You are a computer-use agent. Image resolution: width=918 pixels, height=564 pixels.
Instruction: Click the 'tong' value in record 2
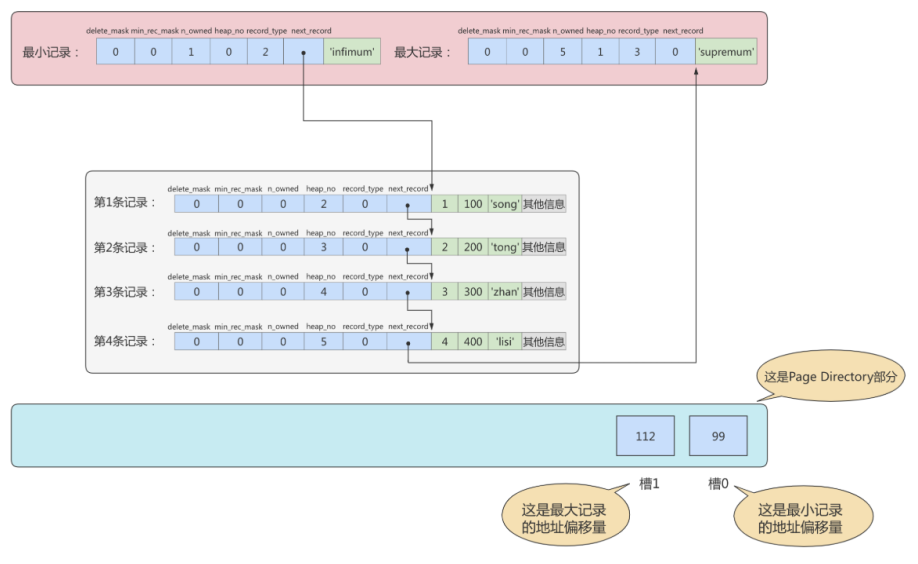[x=504, y=247]
